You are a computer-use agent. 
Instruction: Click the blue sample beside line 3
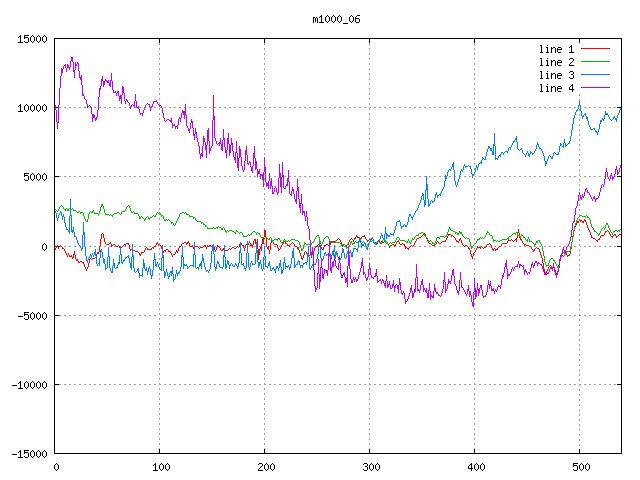(x=596, y=75)
